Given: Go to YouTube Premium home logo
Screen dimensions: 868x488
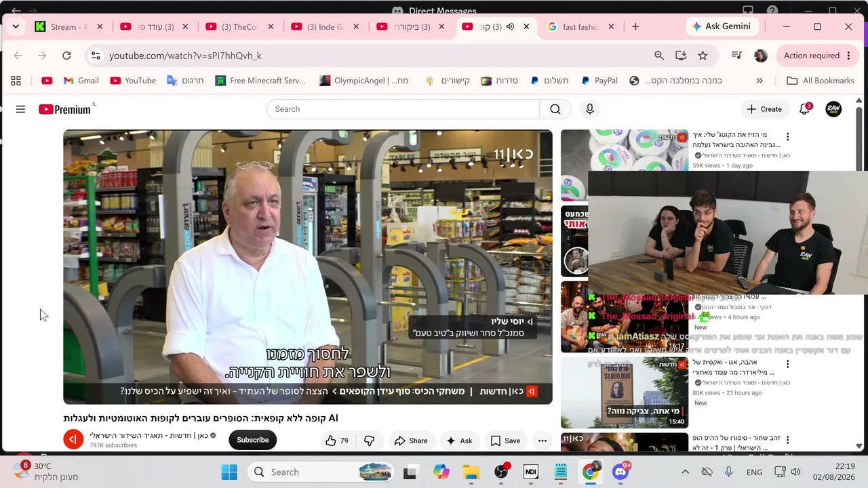Looking at the screenshot, I should pyautogui.click(x=64, y=109).
